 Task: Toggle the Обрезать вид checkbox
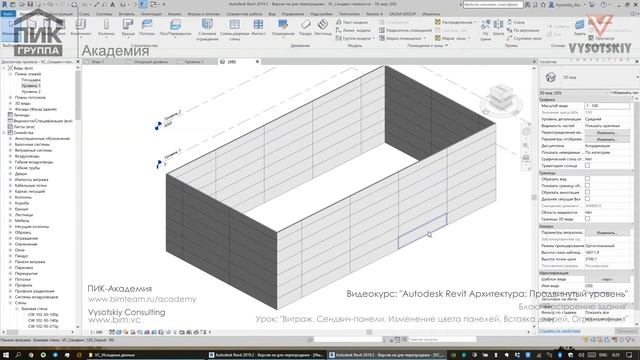pos(587,179)
